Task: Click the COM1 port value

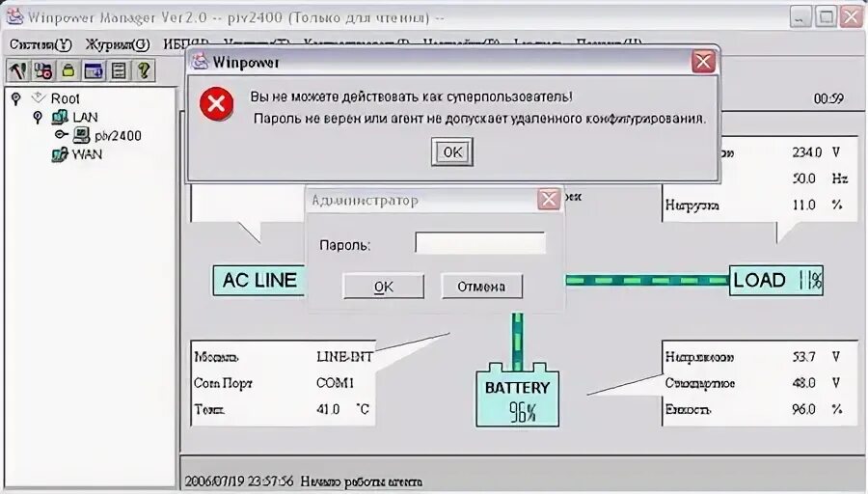Action: (335, 383)
